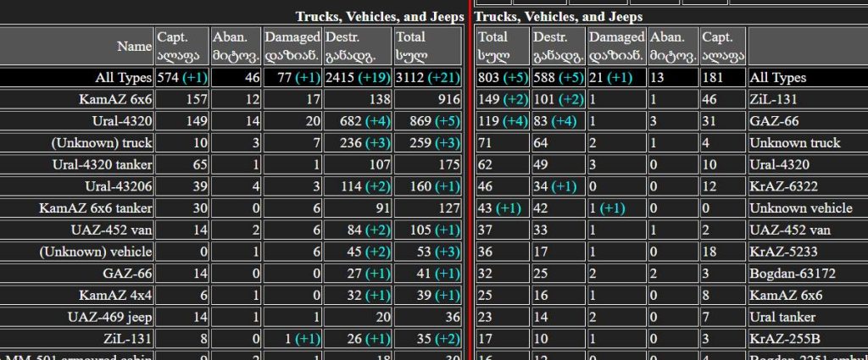Screen dimensions: 868x360
Task: Click the left 'Trucks, Vehicles, and Jeeps' heading
Action: click(x=380, y=17)
